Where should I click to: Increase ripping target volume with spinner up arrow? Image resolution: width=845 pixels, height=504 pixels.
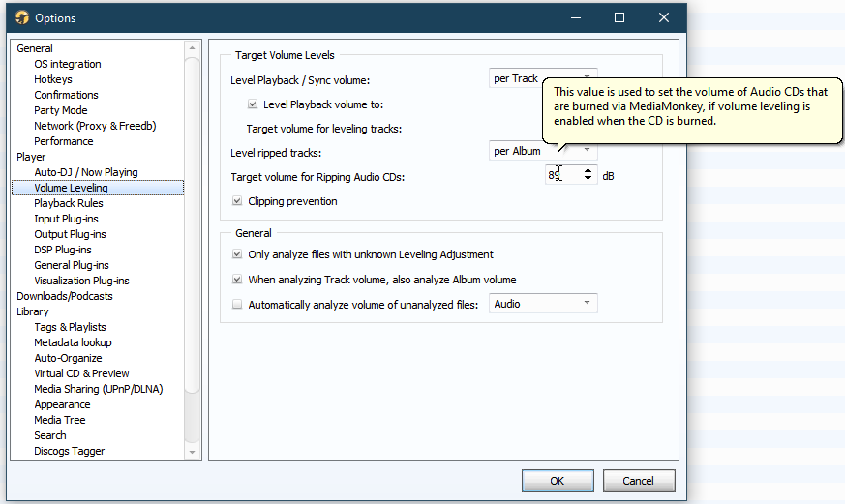588,171
